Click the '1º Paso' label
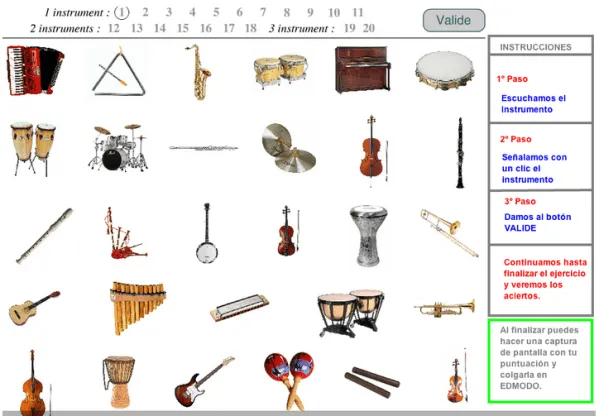Screen dimensions: 599x416 coord(512,79)
